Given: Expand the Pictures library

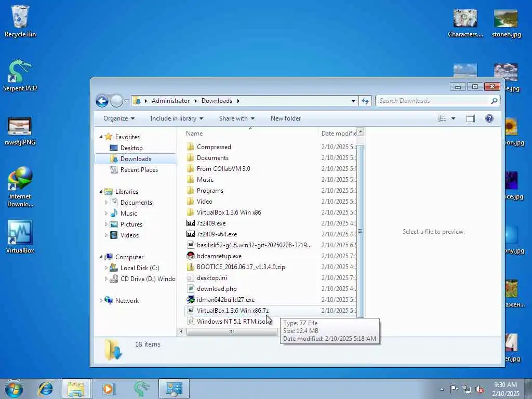Looking at the screenshot, I should [x=106, y=224].
